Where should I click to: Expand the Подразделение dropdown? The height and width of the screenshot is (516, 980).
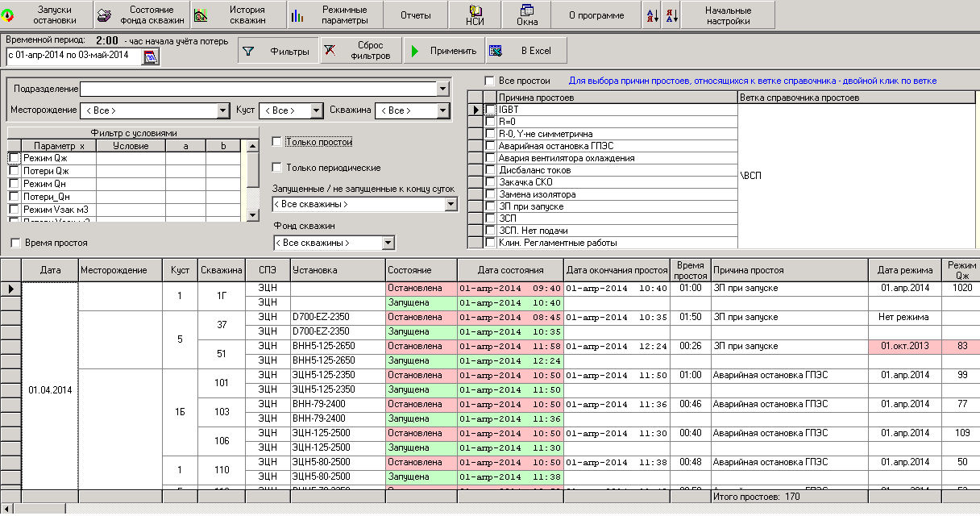(442, 89)
